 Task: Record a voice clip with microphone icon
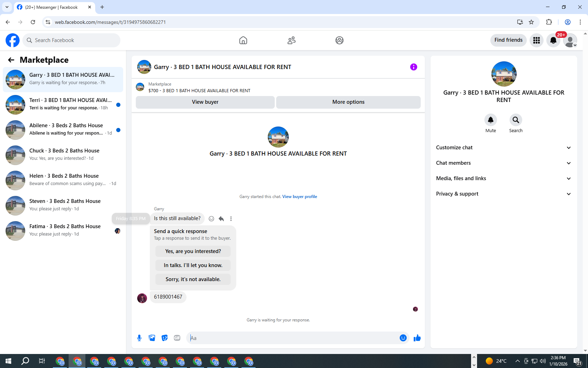pos(139,338)
